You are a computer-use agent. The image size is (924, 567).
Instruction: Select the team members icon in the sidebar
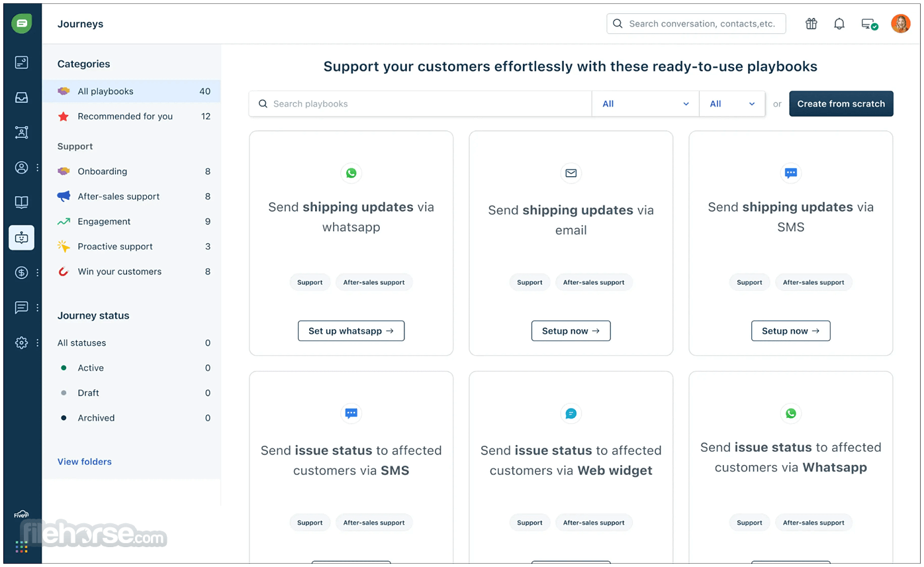click(x=22, y=132)
